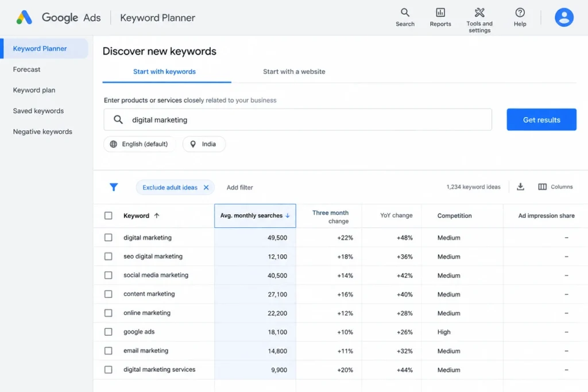Sort by YoY change column
The height and width of the screenshot is (392, 588).
click(396, 215)
